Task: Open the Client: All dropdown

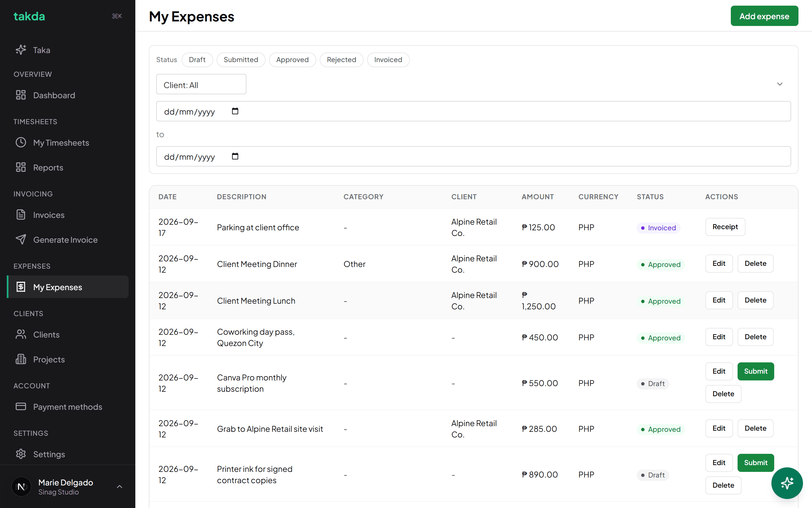Action: [201, 84]
